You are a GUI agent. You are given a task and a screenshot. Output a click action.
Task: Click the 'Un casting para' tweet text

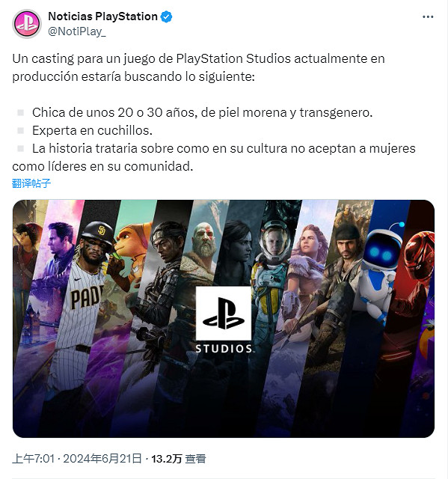click(198, 67)
